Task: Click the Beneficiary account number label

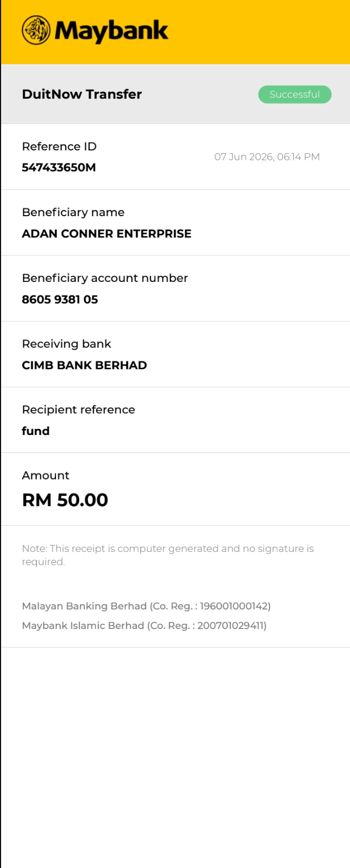Action: point(105,278)
